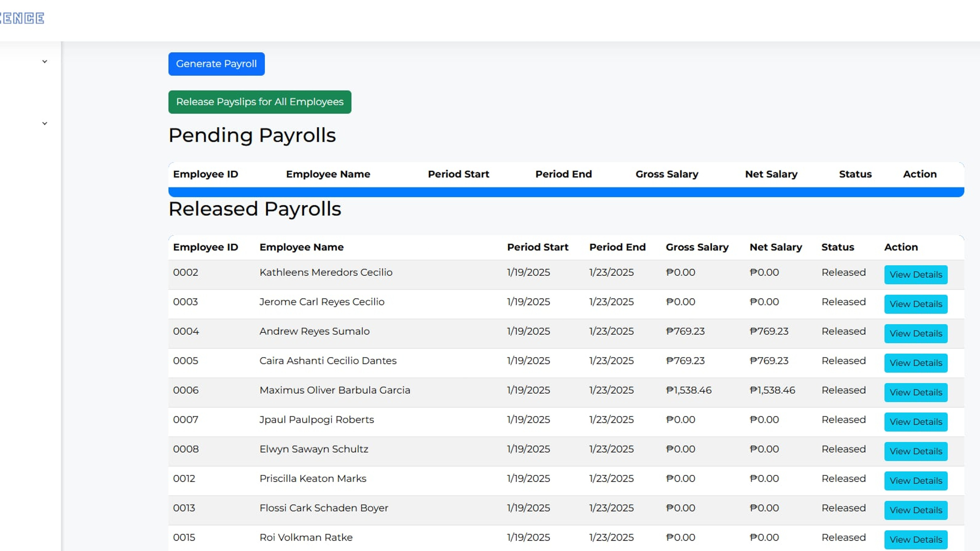Expand the lower sidebar chevron
Viewport: 980px width, 551px height.
click(x=45, y=124)
